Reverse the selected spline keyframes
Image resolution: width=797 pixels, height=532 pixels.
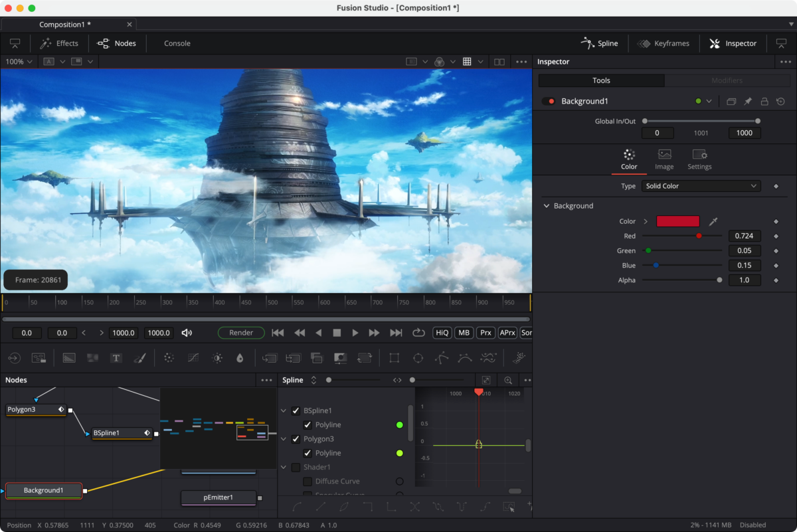click(415, 507)
